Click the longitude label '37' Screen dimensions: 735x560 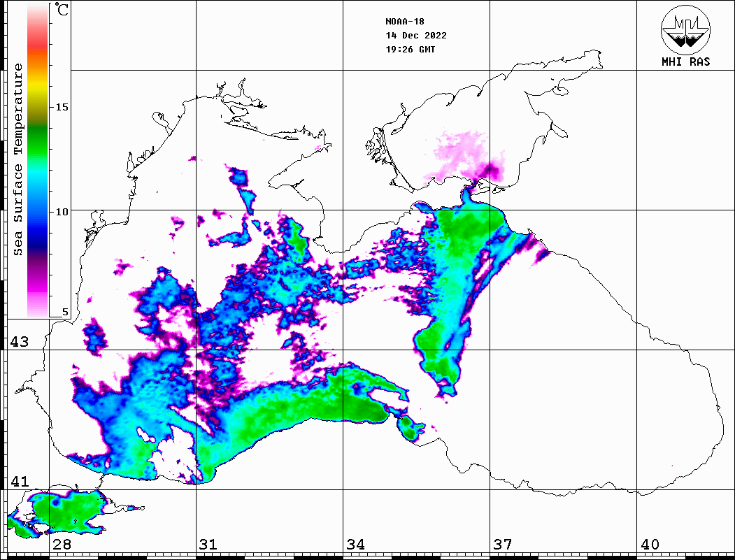coord(503,545)
